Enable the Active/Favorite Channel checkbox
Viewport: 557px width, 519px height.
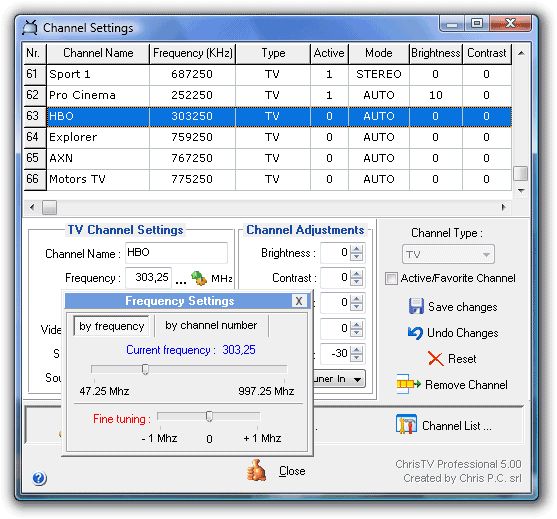click(391, 279)
